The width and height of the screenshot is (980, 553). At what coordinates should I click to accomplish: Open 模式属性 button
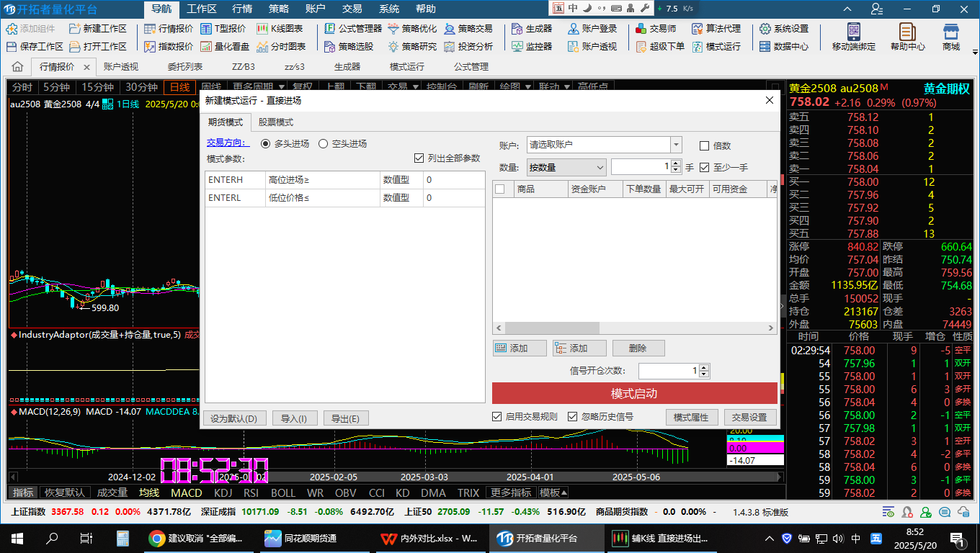(691, 418)
